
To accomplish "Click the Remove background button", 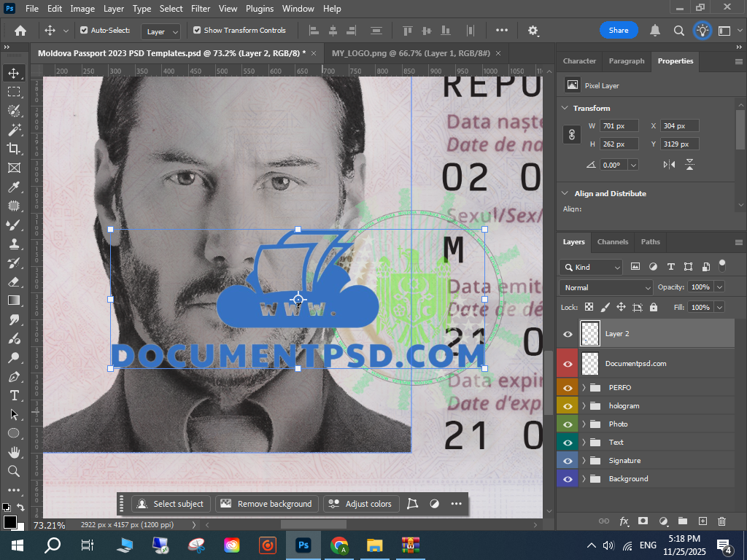I will click(x=267, y=504).
